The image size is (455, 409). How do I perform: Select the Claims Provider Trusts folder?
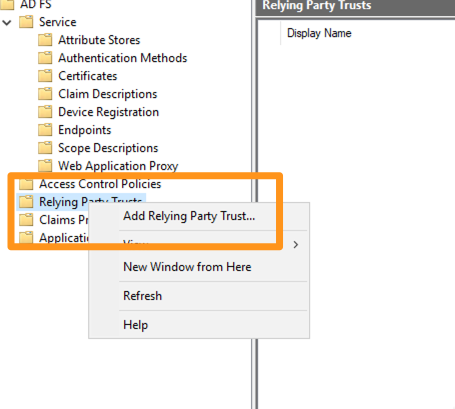[64, 220]
